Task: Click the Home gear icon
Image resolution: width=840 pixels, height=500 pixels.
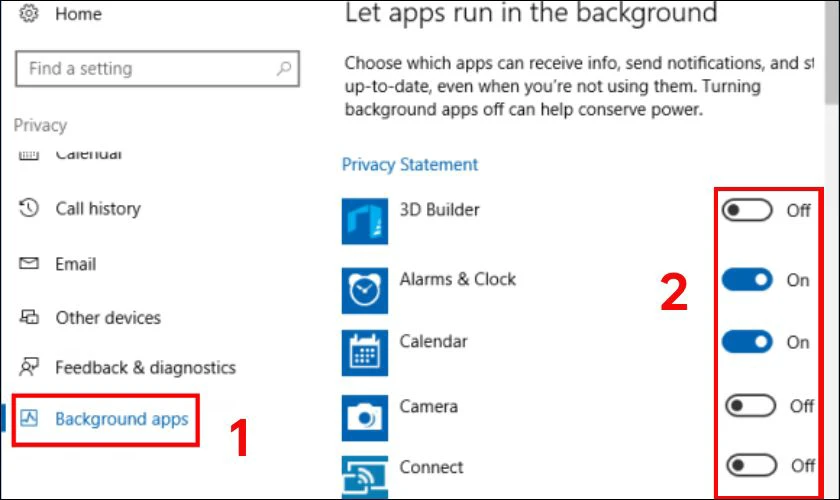Action: click(x=29, y=13)
